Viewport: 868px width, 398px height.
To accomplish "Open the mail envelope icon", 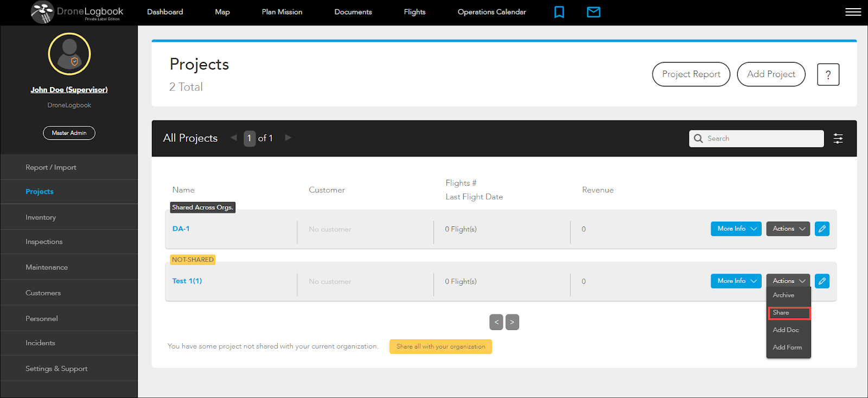I will 593,12.
